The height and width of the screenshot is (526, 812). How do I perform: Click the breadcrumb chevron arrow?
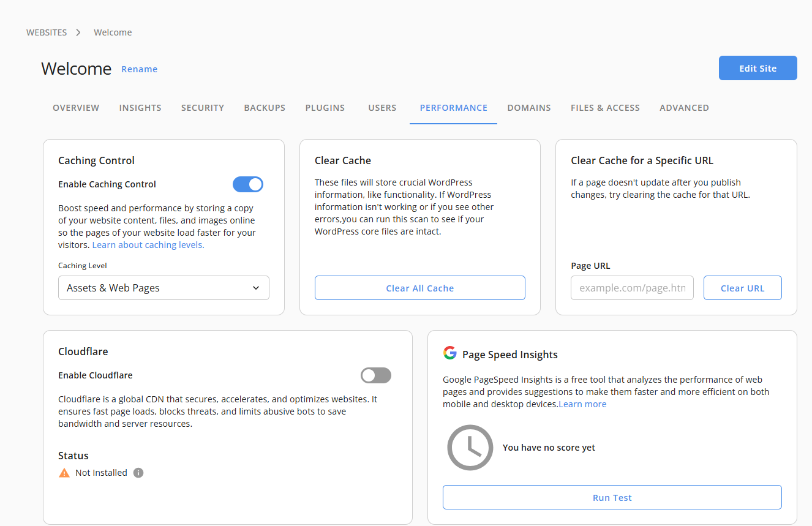tap(78, 32)
